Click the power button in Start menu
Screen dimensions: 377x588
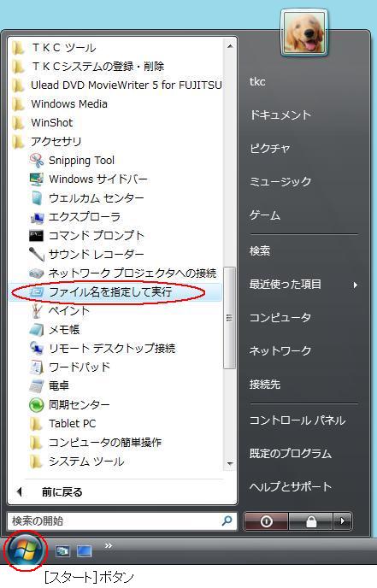click(267, 521)
